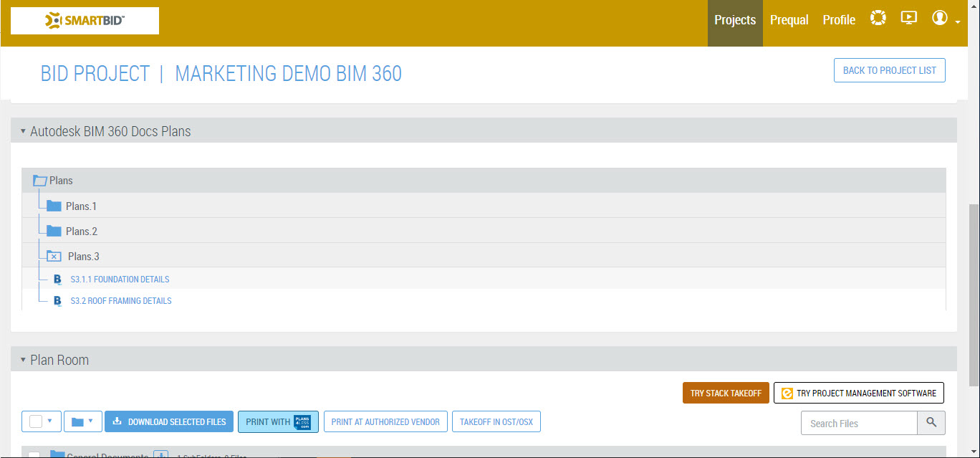Click the video tutorials icon
Image resolution: width=980 pixels, height=458 pixels.
908,18
